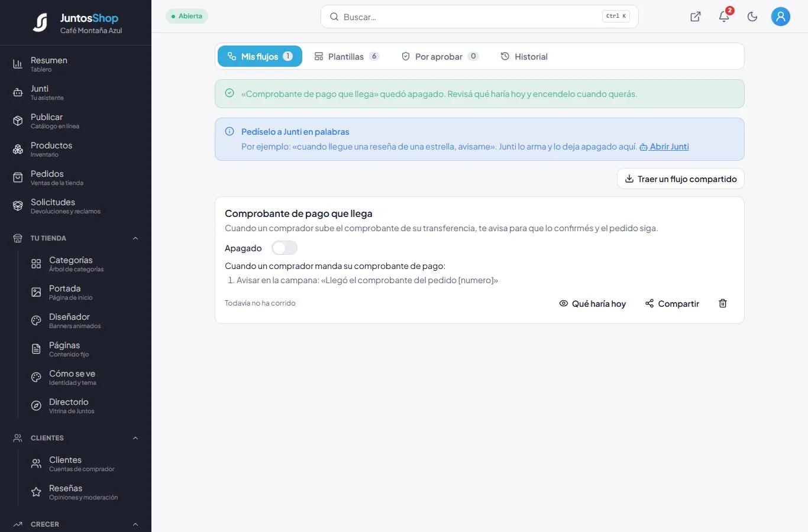Click Qué haría hoy preview button

592,303
